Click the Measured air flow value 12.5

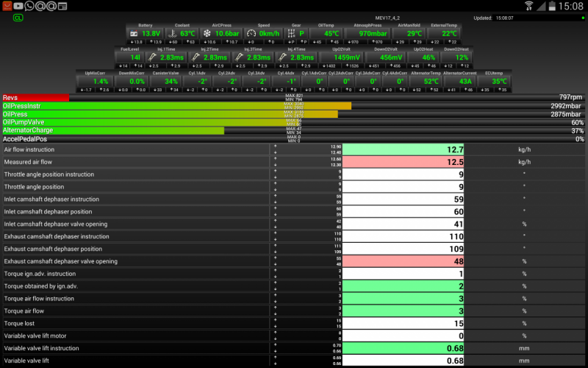click(x=404, y=162)
